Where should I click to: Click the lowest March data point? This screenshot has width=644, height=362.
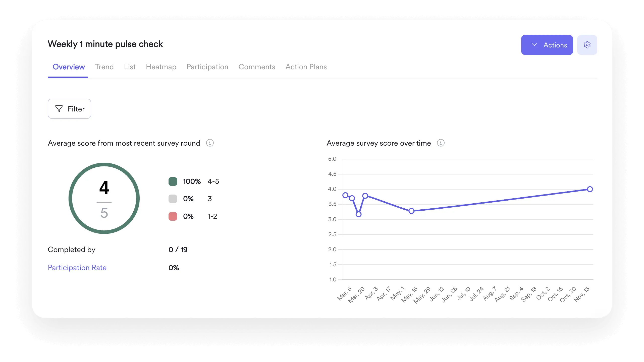pyautogui.click(x=358, y=214)
